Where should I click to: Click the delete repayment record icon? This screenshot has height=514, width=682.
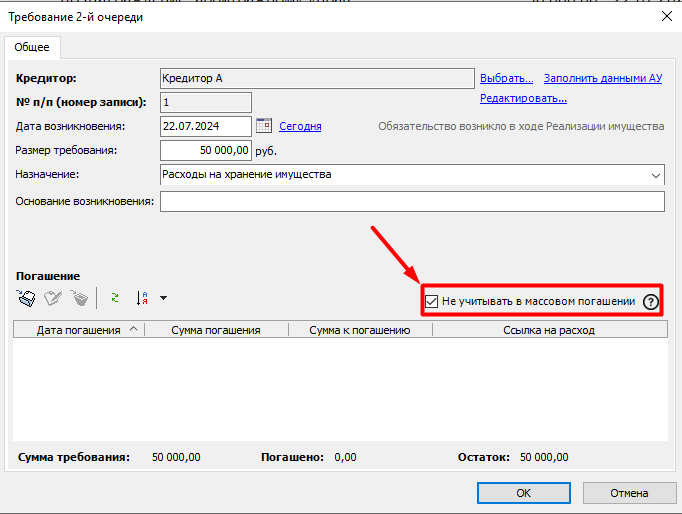tap(79, 297)
